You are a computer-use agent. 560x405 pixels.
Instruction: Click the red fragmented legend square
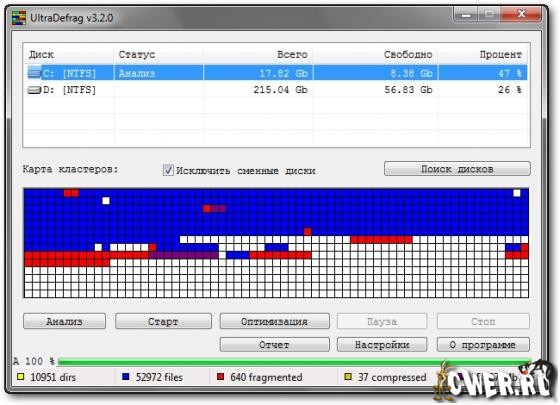coord(220,376)
